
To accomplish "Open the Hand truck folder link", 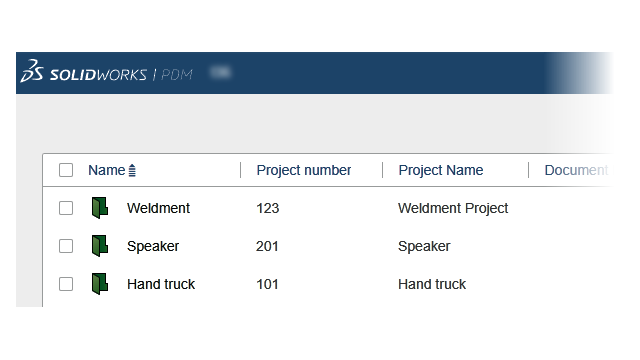I will click(161, 284).
